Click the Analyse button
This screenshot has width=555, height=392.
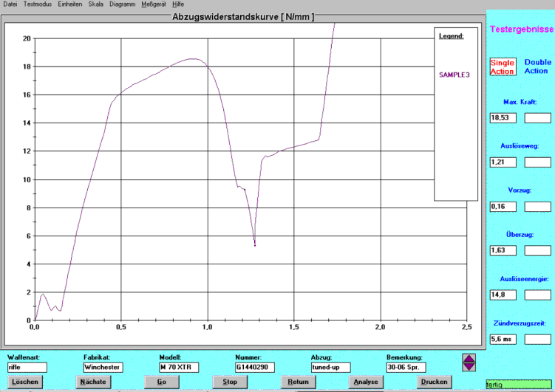pyautogui.click(x=366, y=382)
